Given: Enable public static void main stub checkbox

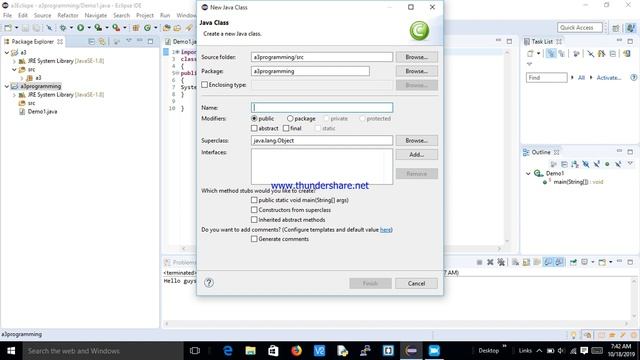Looking at the screenshot, I should [254, 200].
